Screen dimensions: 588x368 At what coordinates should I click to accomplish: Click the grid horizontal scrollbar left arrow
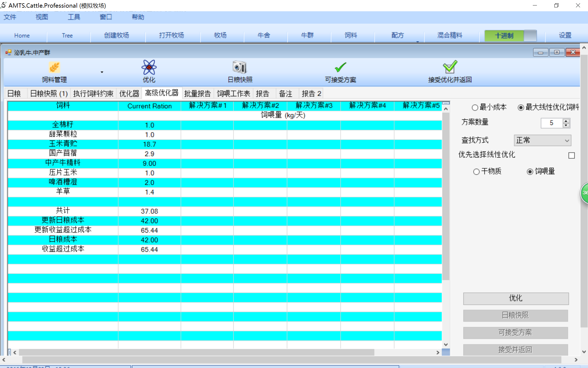click(15, 352)
